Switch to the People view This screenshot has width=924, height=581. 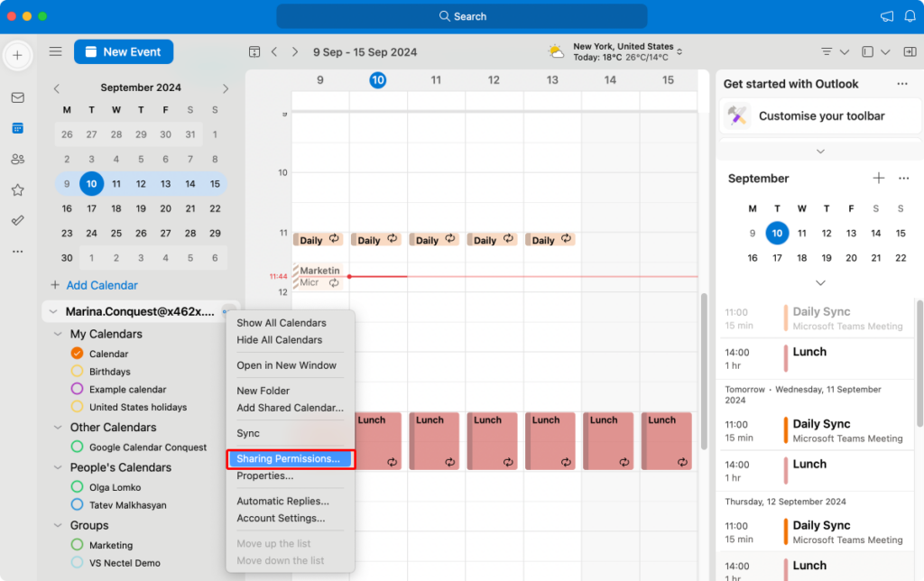[17, 159]
